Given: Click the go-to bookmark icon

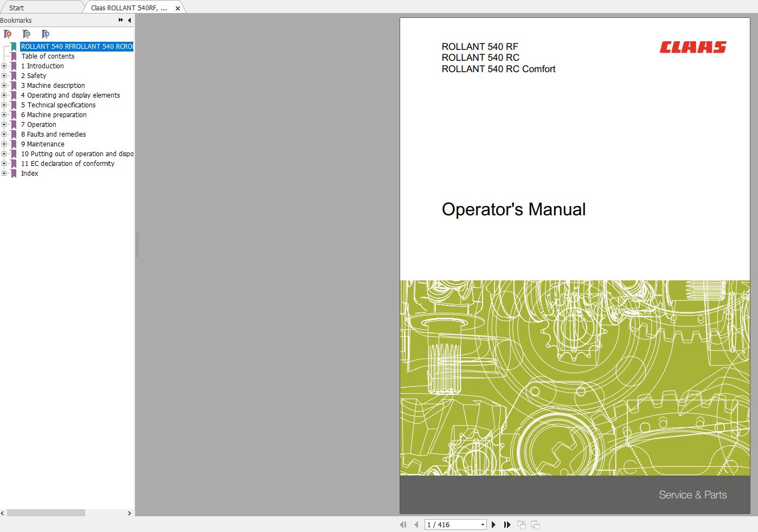Looking at the screenshot, I should point(47,34).
